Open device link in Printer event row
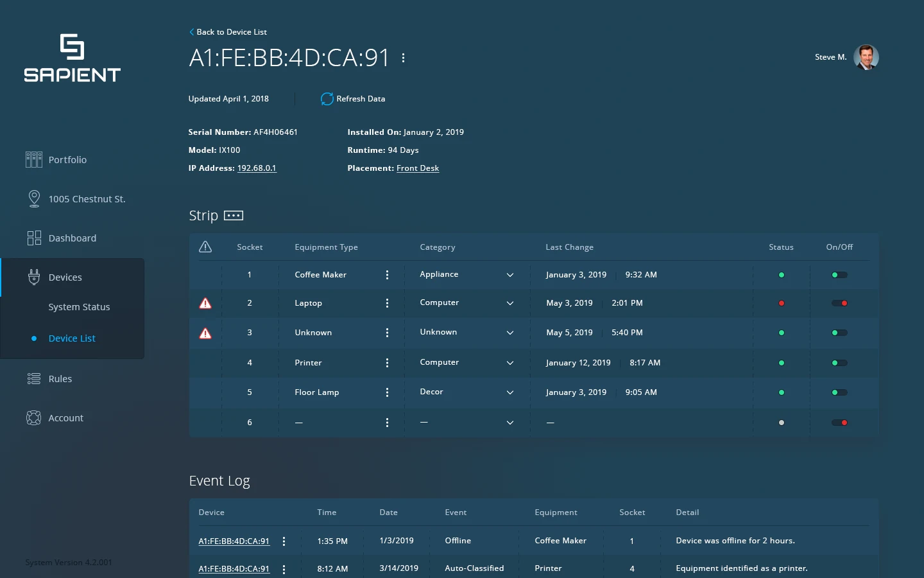This screenshot has height=578, width=924. click(x=234, y=569)
